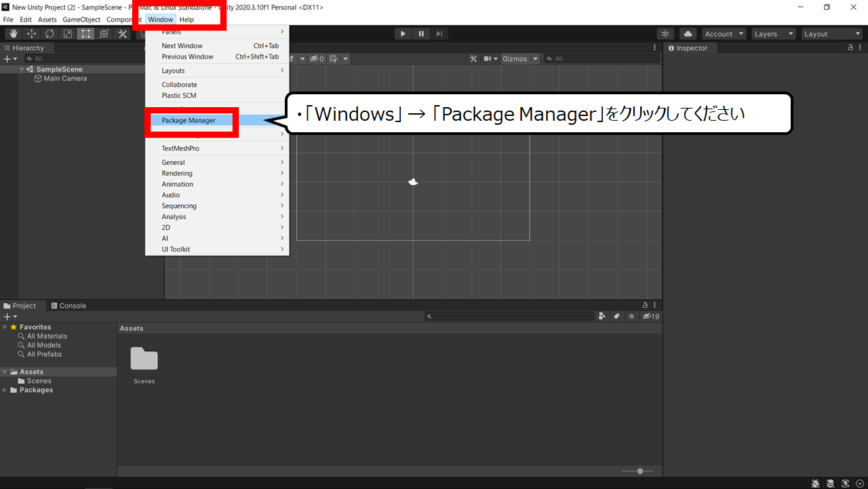Expand the Packages folder arrow

[5, 390]
